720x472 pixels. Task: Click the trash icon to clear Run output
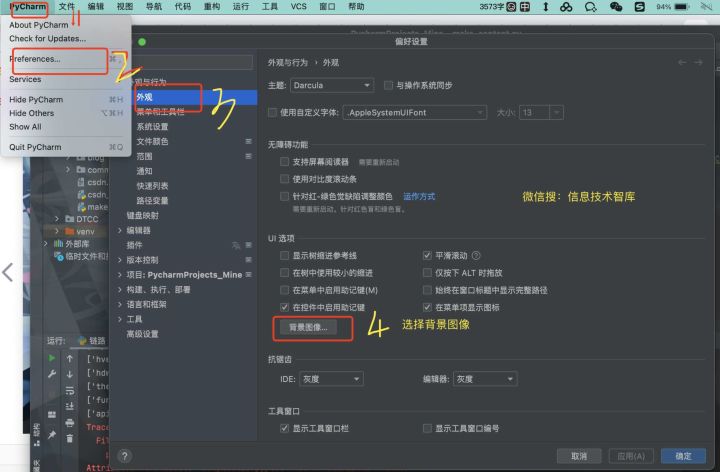(x=69, y=438)
